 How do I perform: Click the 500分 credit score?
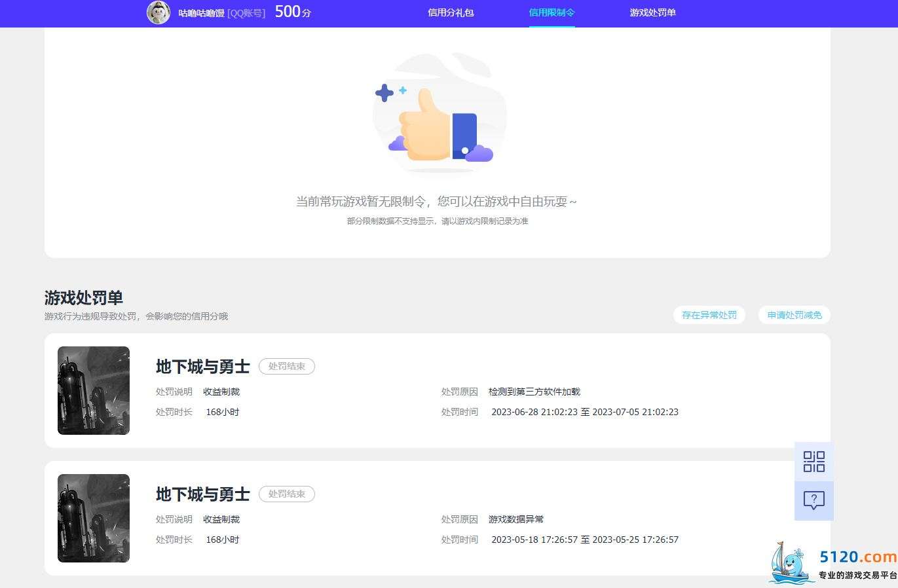pos(293,12)
